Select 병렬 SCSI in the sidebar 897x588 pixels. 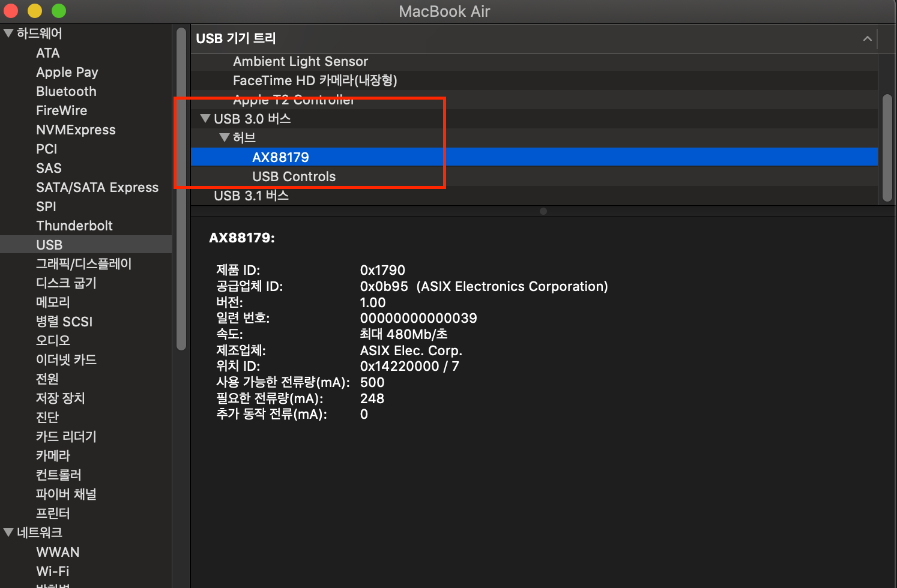(x=64, y=322)
